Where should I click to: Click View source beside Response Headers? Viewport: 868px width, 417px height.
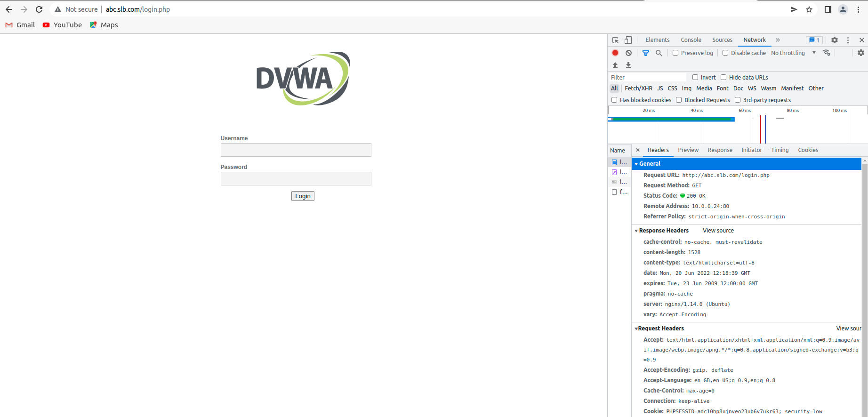718,231
